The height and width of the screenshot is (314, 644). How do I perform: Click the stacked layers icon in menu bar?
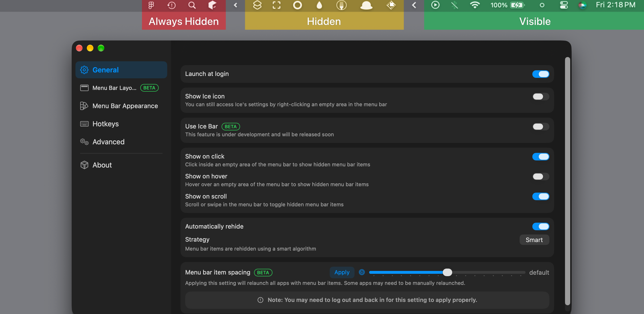pos(257,5)
